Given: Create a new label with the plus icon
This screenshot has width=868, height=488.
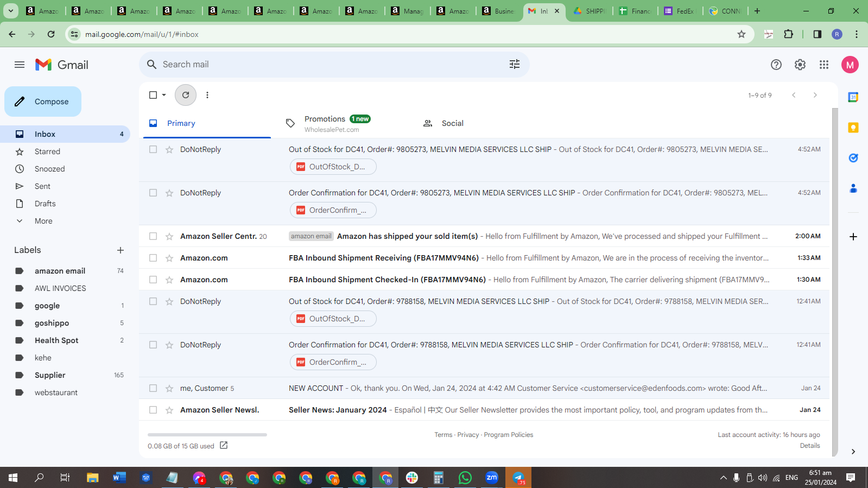Looking at the screenshot, I should click(x=121, y=250).
